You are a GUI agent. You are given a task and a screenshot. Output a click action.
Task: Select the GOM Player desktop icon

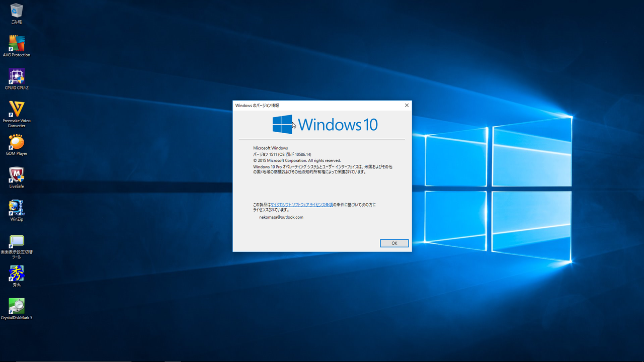pos(17,145)
